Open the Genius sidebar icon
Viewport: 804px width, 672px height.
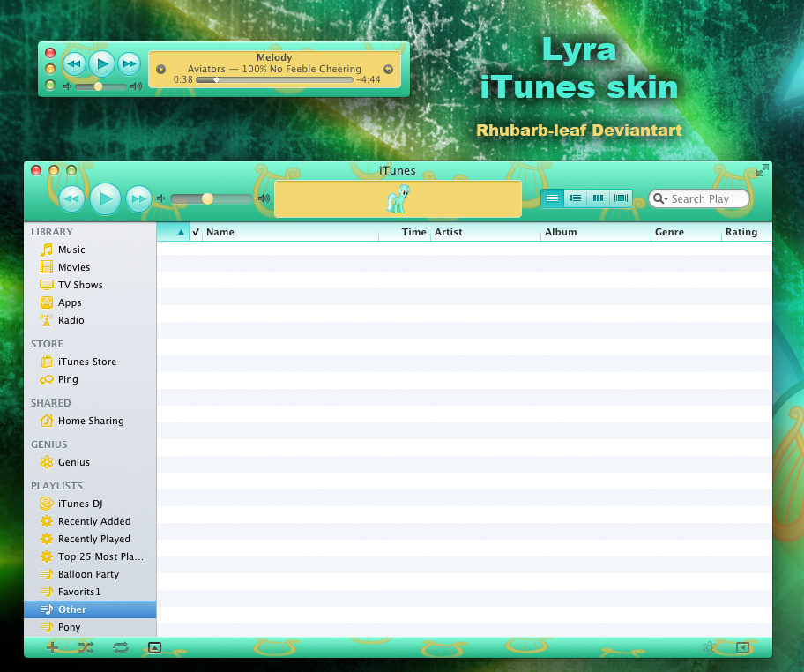[710, 647]
